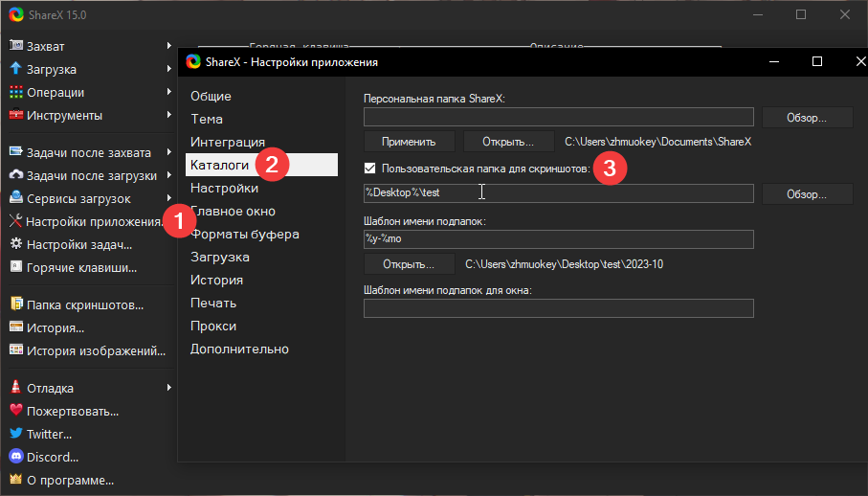
Task: Expand the Загрузка submenu arrow
Action: click(168, 69)
